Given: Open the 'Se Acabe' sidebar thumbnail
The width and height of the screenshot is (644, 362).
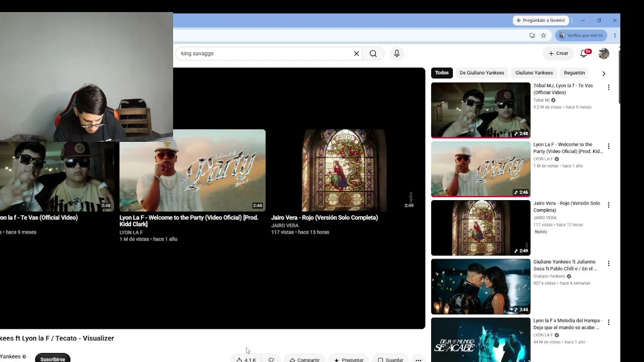Looking at the screenshot, I should pyautogui.click(x=480, y=340).
